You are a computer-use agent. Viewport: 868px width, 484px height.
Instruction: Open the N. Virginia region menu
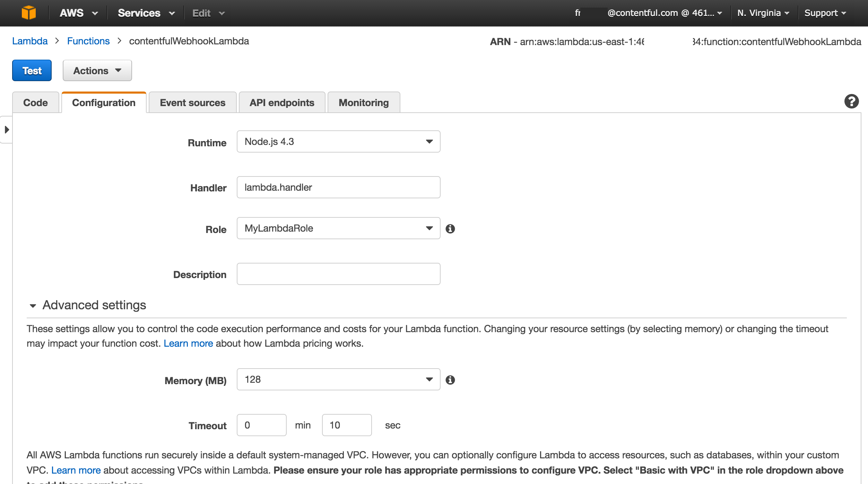763,13
